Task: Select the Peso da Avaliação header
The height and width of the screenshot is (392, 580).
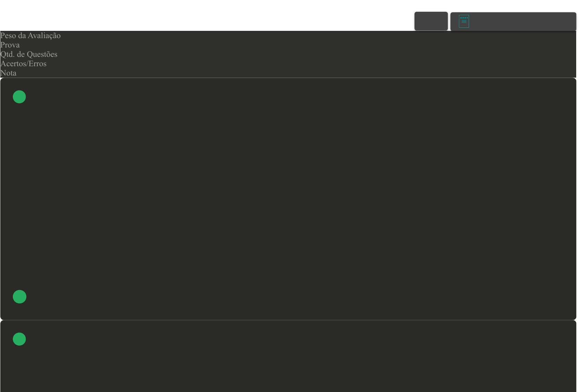Action: pos(31,35)
